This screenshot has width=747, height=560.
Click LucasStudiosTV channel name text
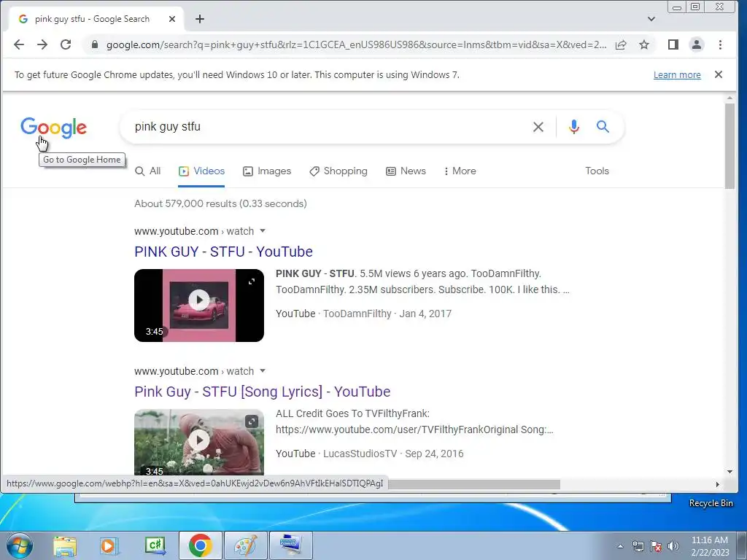pos(360,454)
